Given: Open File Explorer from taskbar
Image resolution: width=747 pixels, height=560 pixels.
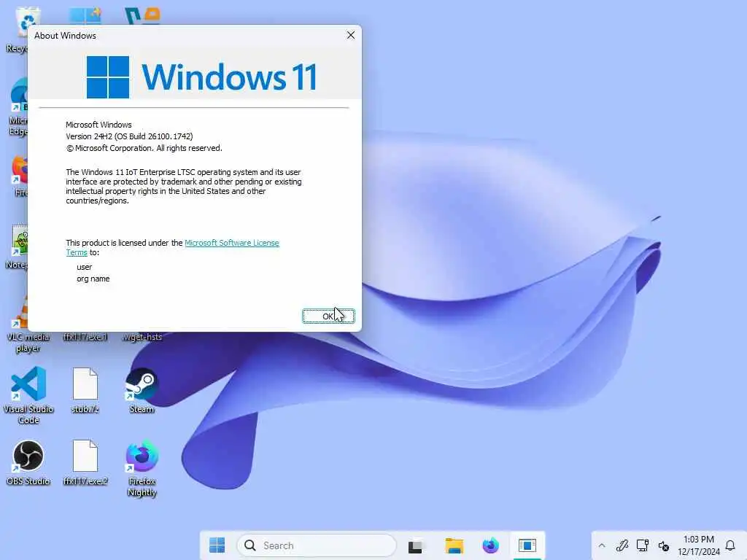Looking at the screenshot, I should [454, 545].
